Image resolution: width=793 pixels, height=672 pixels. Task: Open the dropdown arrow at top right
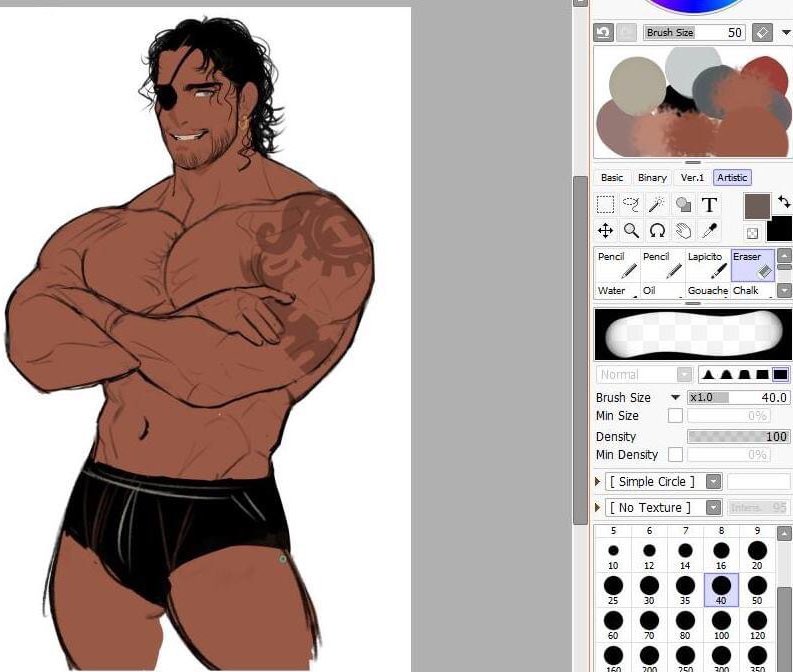pos(786,32)
